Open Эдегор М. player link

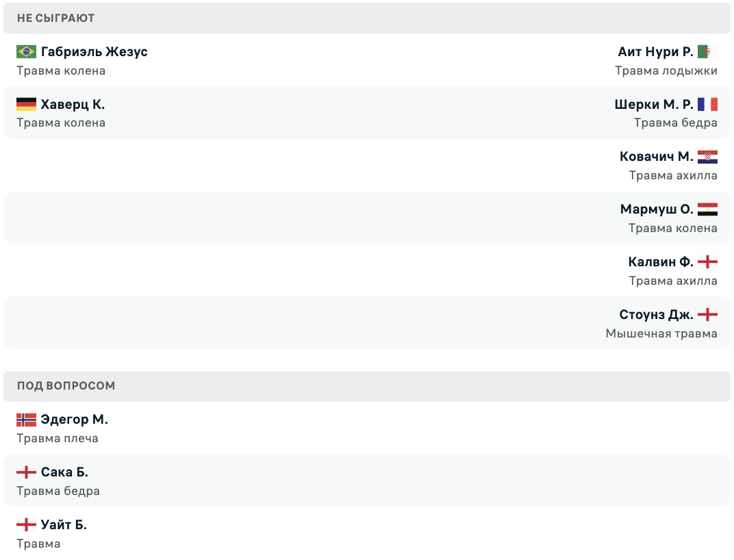pos(75,420)
